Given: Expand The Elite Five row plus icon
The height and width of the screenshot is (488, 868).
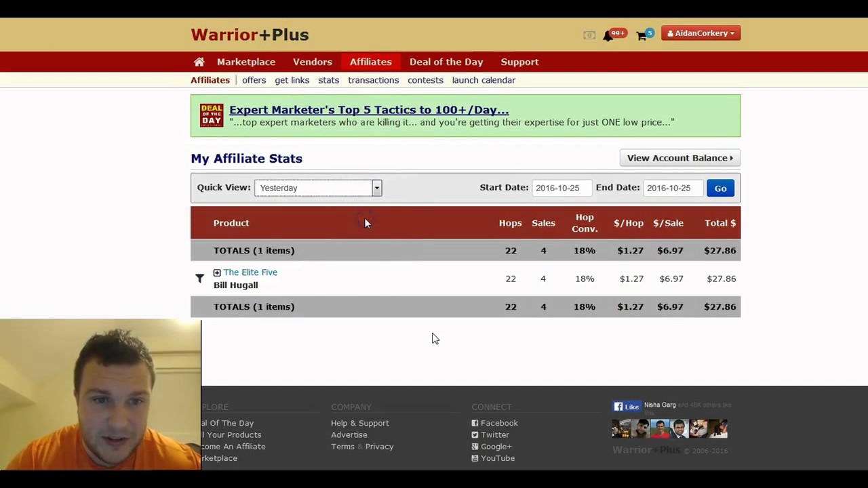Looking at the screenshot, I should 217,272.
